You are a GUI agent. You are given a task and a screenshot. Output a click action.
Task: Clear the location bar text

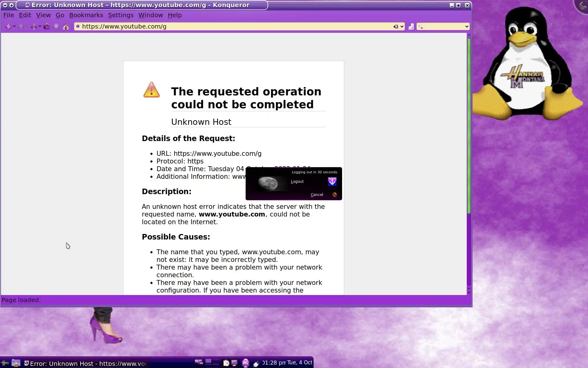point(396,27)
